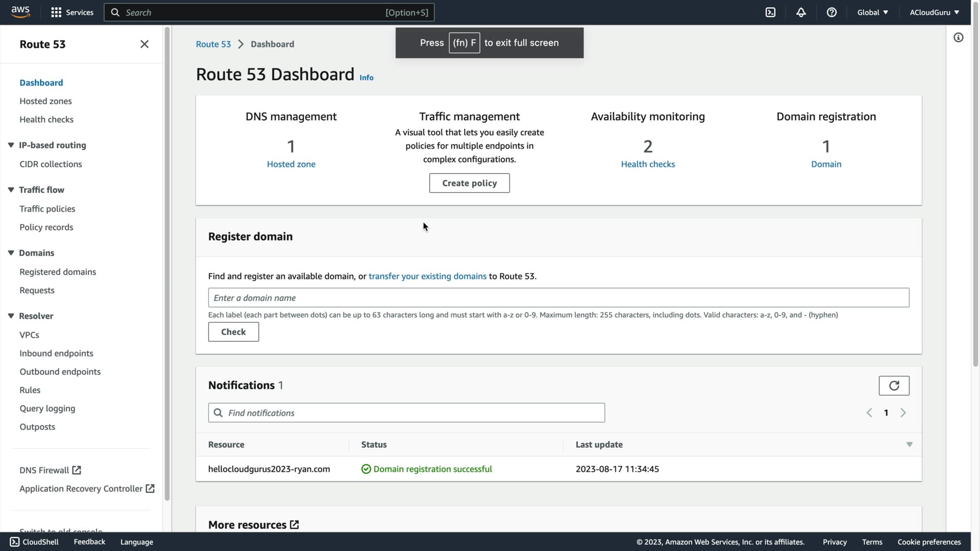Refresh the Notifications panel
This screenshot has height=551, width=980.
(894, 386)
